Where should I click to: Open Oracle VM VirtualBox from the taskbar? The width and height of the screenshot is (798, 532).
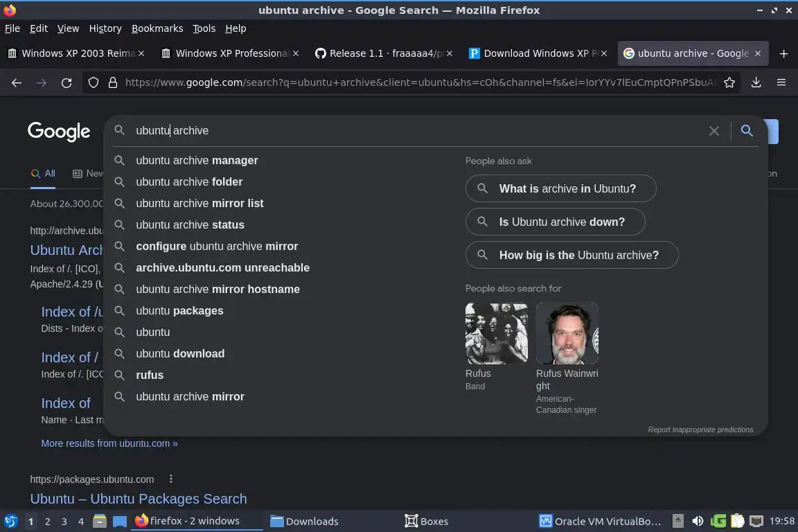click(x=601, y=522)
